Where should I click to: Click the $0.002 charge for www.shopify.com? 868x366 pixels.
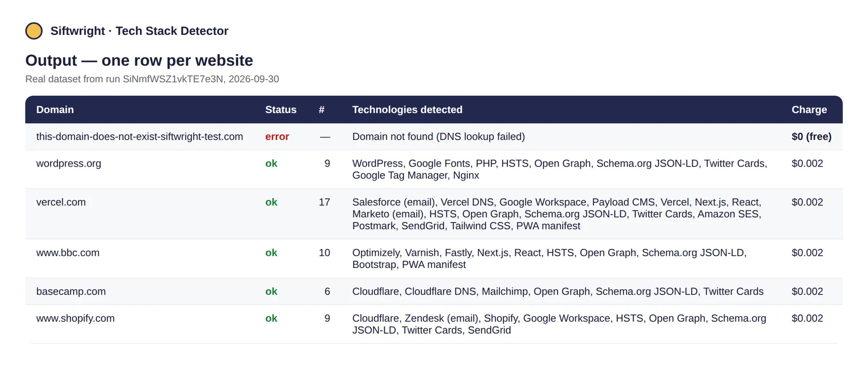click(x=807, y=319)
